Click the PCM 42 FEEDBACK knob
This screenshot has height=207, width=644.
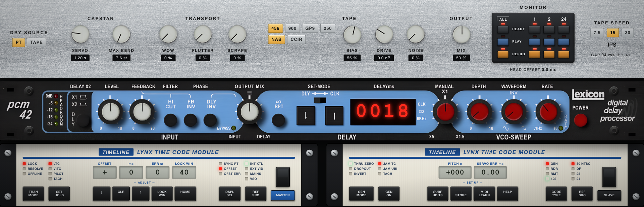tap(142, 112)
